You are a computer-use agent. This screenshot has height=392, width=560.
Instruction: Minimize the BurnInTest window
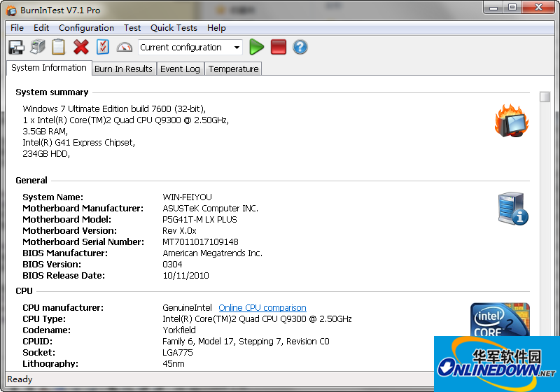493,8
